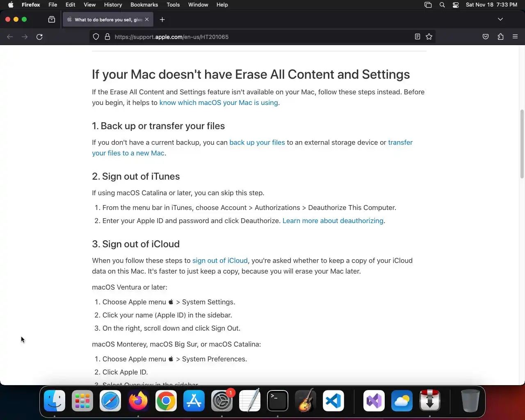525x420 pixels.
Task: Follow 'know which macOS your Mac is using' link
Action: tap(219, 103)
